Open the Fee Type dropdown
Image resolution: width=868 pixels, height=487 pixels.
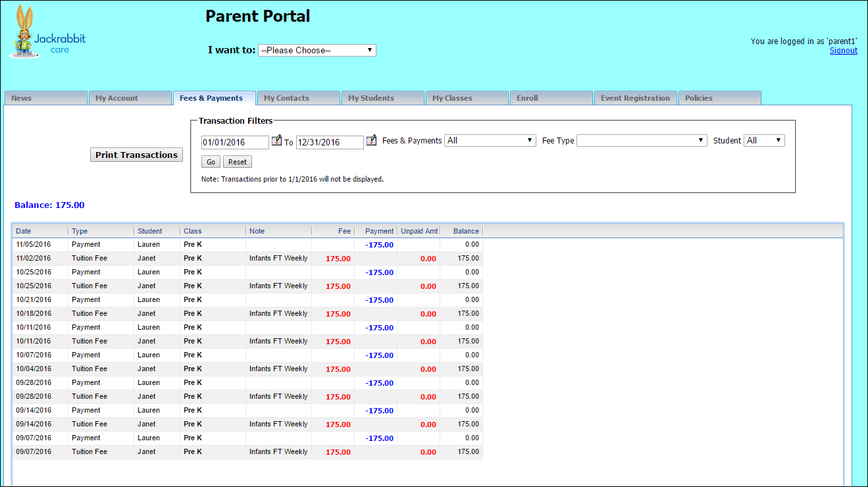point(642,140)
